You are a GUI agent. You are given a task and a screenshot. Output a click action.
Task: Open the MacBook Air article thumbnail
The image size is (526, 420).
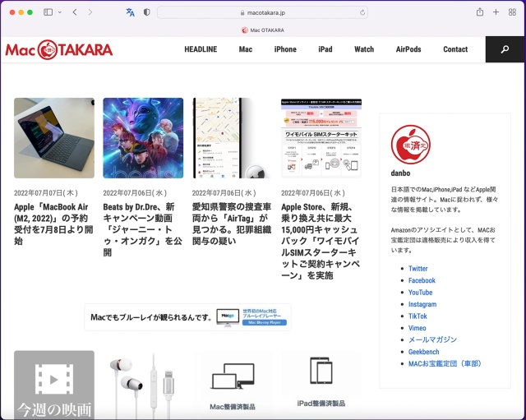click(54, 138)
